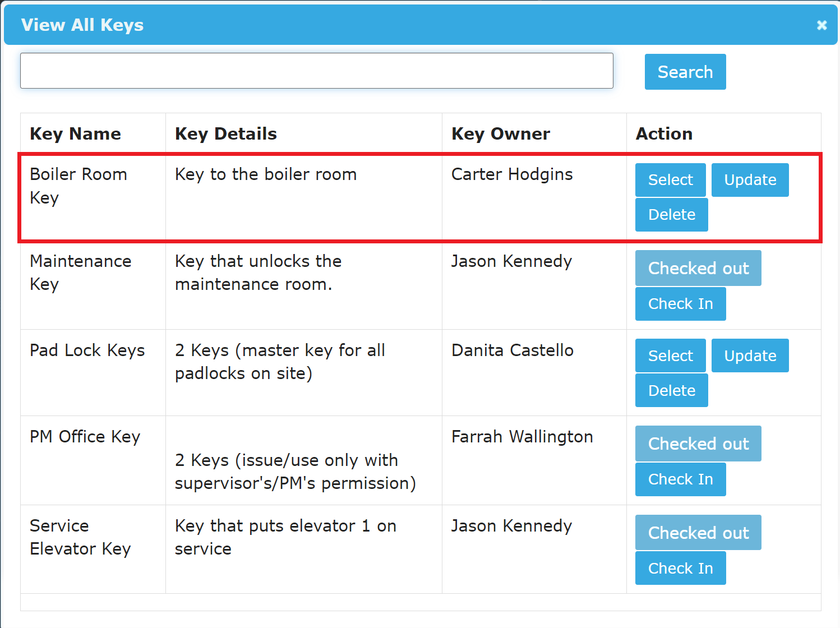Update the Boiler Room Key
The height and width of the screenshot is (628, 840).
(x=750, y=180)
